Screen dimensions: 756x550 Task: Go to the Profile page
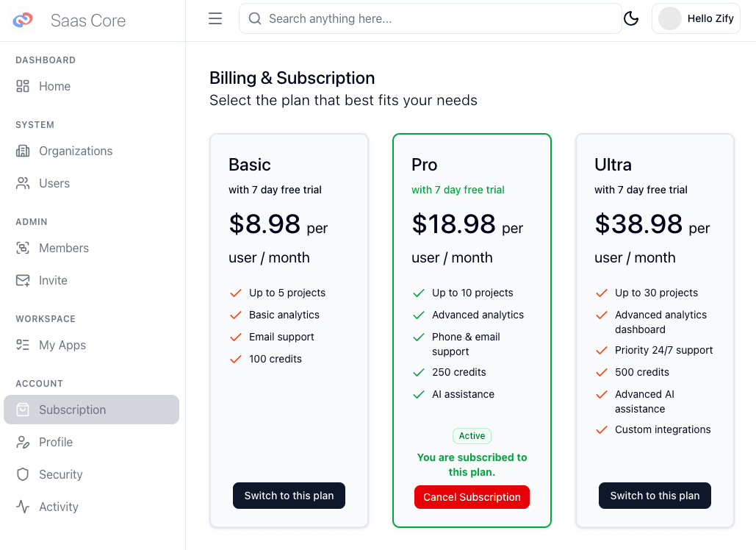click(x=56, y=442)
